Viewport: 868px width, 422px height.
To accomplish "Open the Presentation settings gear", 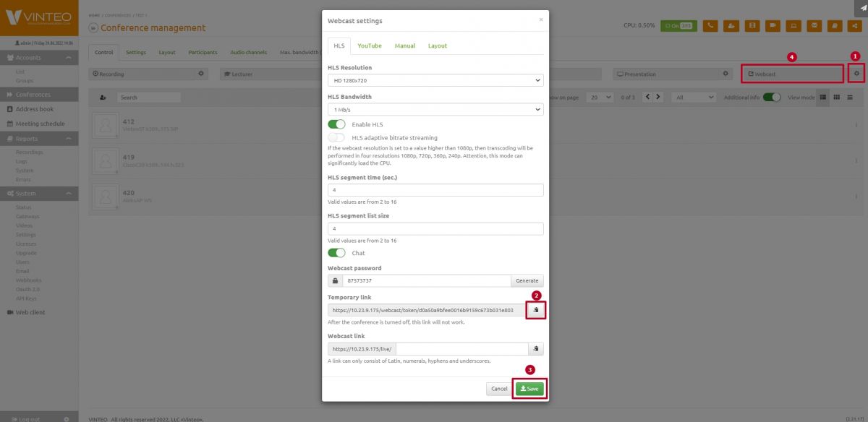I will (726, 74).
